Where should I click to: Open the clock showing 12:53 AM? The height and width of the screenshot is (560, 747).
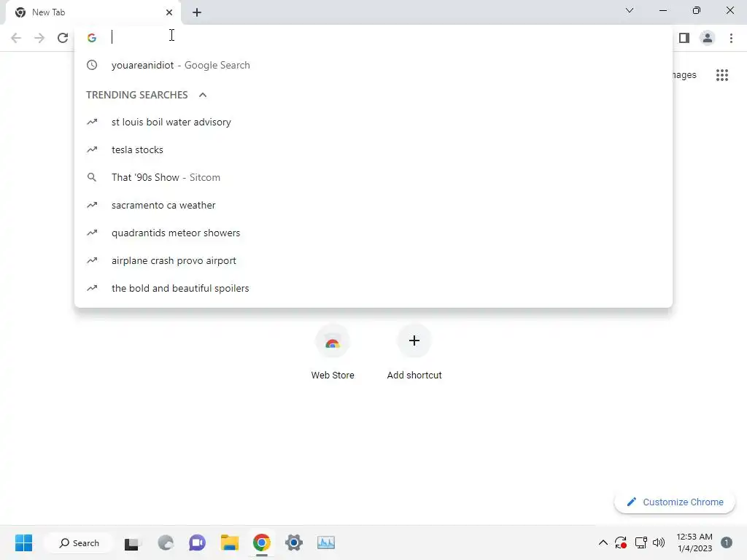(x=694, y=542)
